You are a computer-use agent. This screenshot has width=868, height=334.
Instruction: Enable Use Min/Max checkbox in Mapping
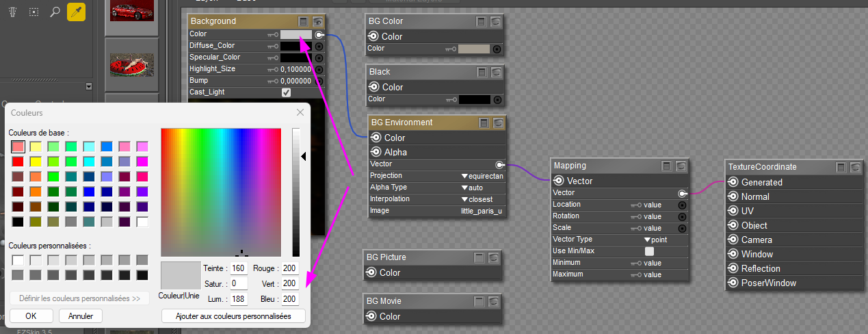click(x=649, y=251)
